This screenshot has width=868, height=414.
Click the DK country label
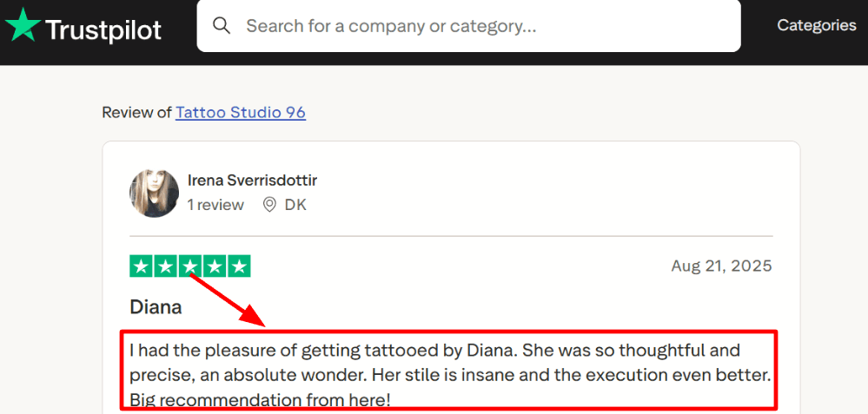295,205
